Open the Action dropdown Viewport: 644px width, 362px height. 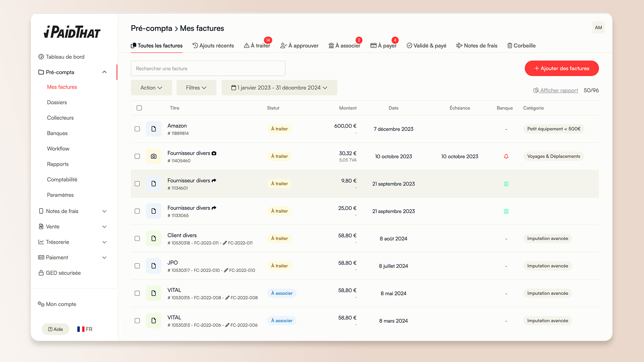click(x=151, y=87)
